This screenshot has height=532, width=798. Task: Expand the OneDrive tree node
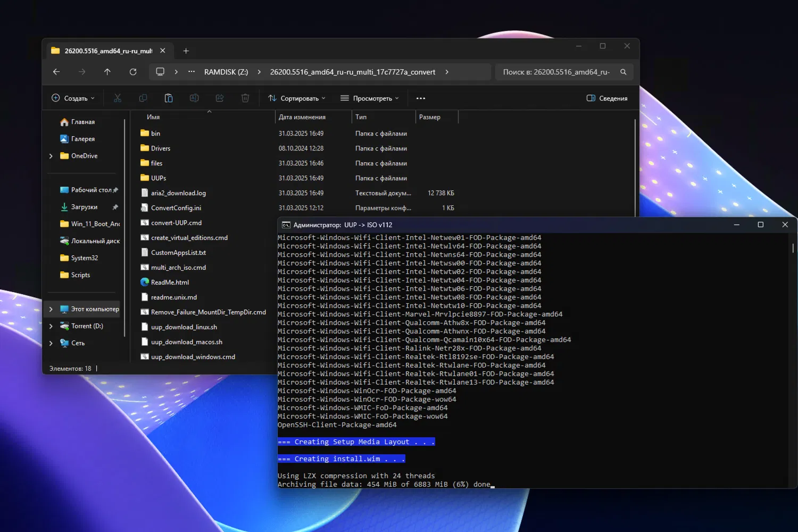coord(51,156)
